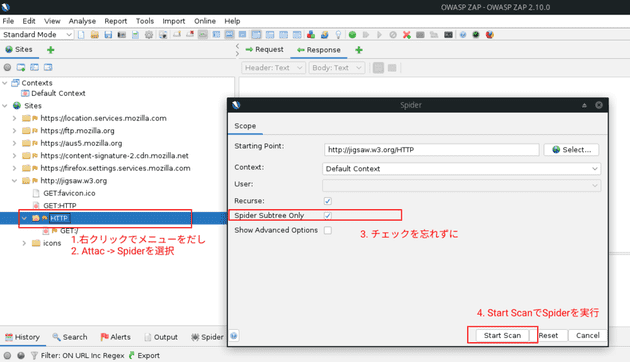Image resolution: width=630 pixels, height=362 pixels.
Task: Enable Show Advanced Options checkbox
Action: pyautogui.click(x=327, y=230)
